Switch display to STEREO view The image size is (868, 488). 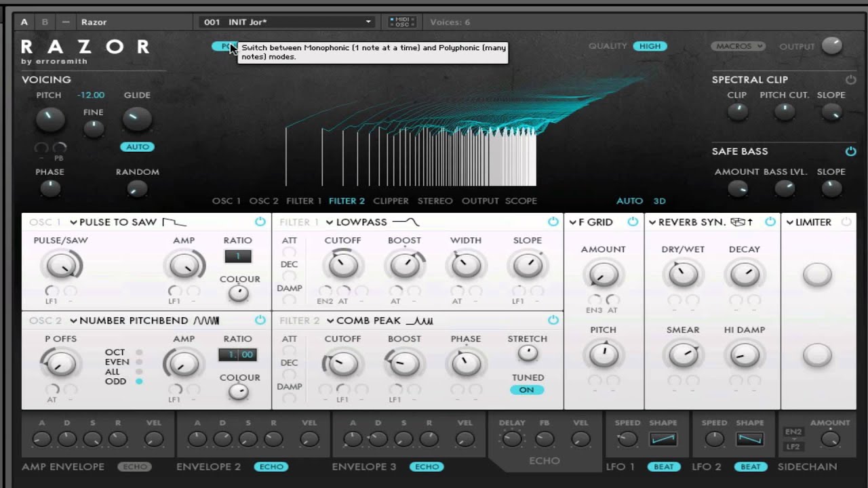click(435, 201)
